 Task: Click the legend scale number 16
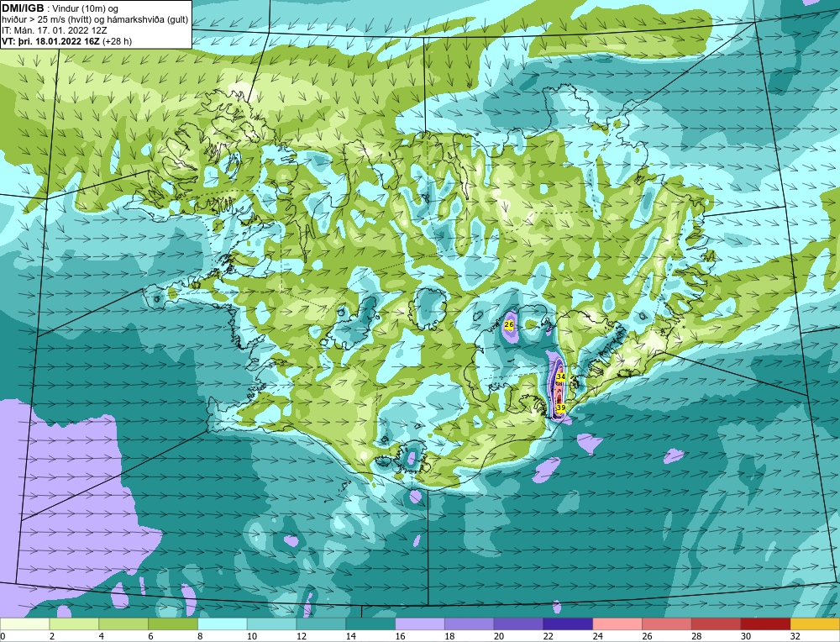pyautogui.click(x=400, y=636)
